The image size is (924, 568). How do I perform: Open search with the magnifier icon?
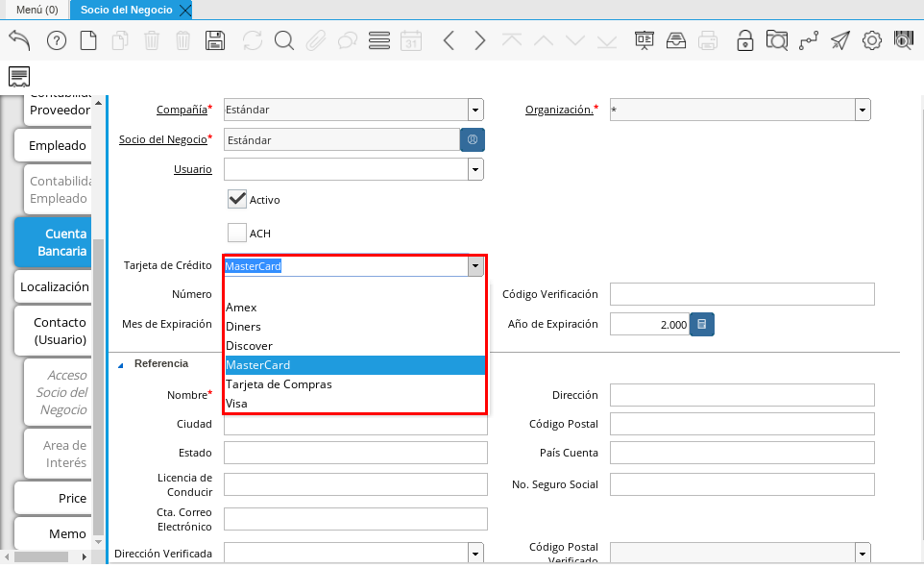(283, 40)
